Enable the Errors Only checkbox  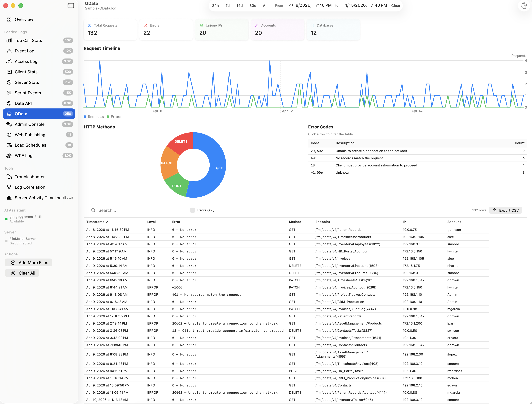pos(192,210)
